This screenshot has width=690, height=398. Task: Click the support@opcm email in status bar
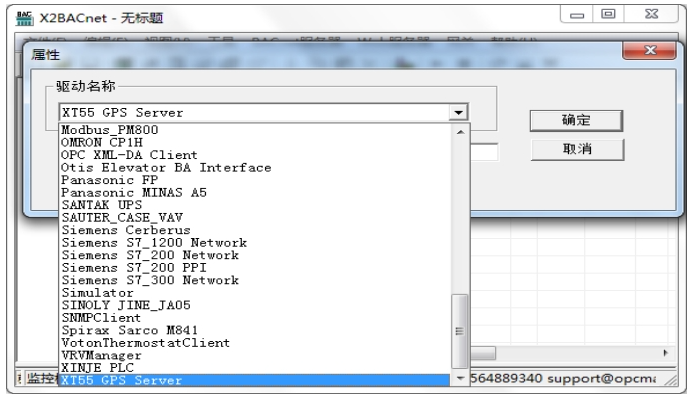tap(602, 379)
